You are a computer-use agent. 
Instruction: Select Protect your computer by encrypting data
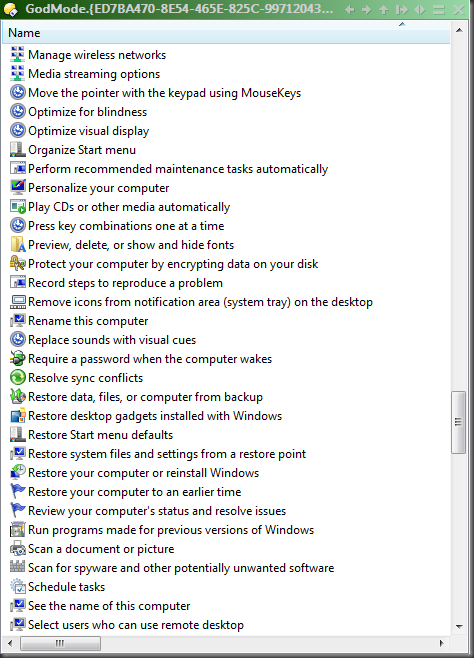173,264
